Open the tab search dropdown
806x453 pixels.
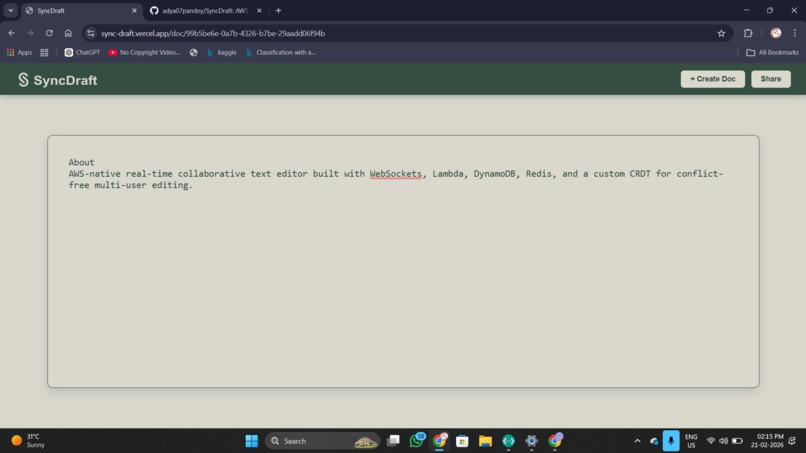click(10, 10)
